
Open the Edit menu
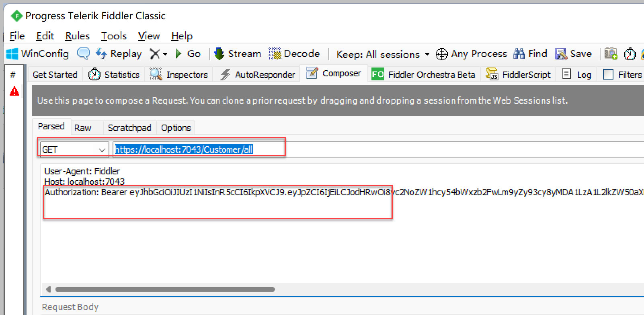[45, 36]
